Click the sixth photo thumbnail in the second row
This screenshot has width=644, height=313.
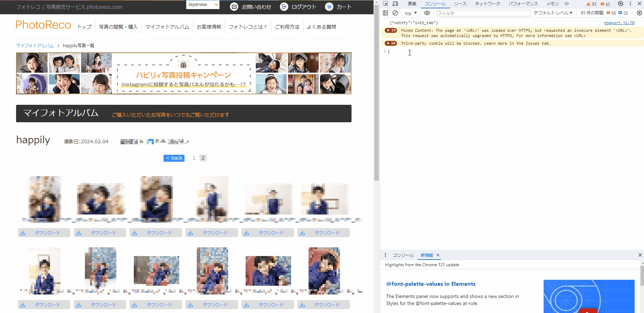tap(324, 271)
